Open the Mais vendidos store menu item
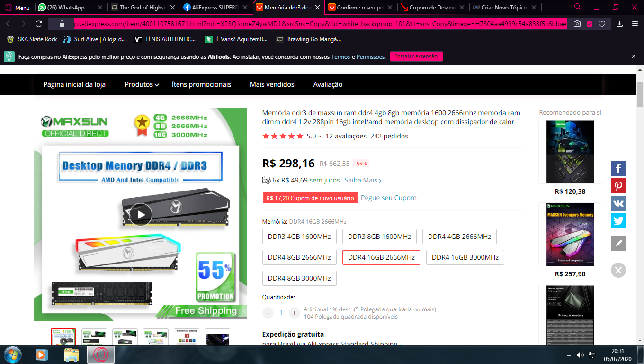 tap(272, 84)
